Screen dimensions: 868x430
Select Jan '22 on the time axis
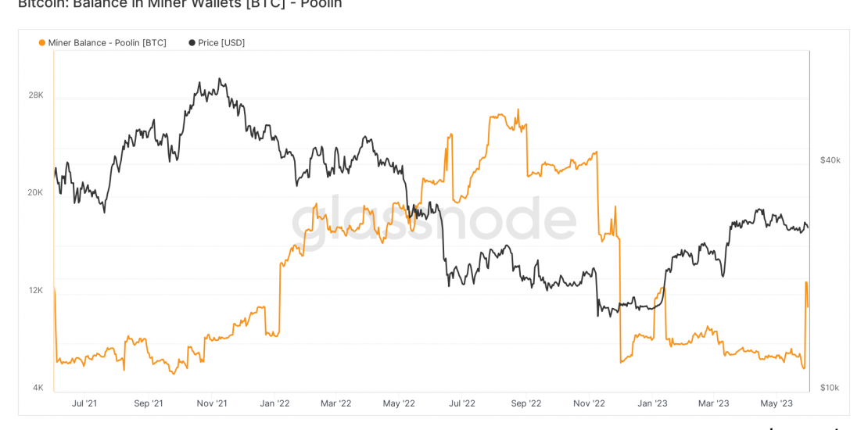[x=274, y=403]
